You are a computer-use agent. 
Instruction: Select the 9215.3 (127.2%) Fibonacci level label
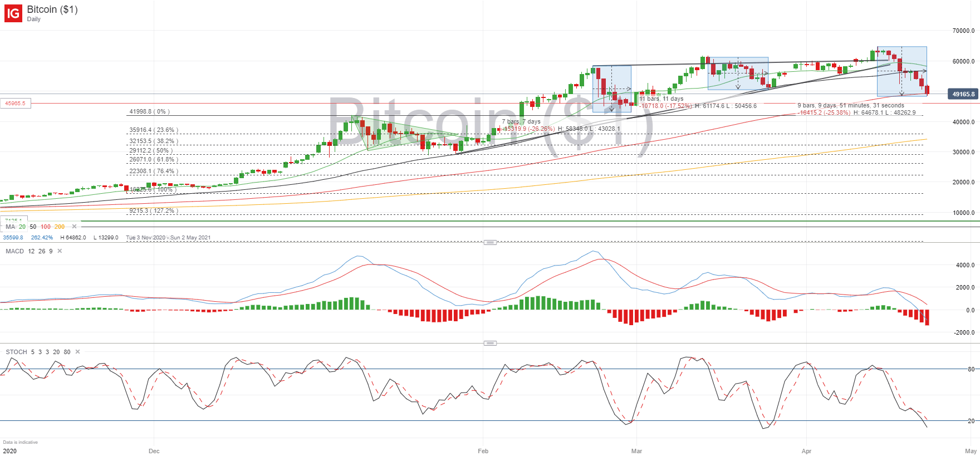(154, 210)
